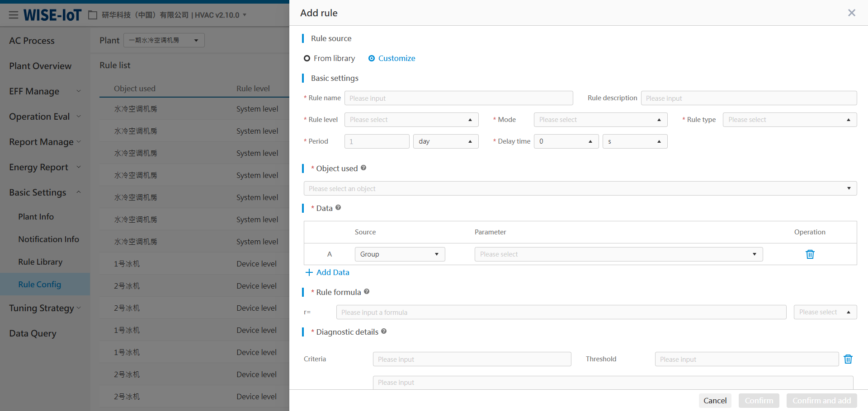Screen dimensions: 868x411
Task: Open the Rule level dropdown
Action: [411, 120]
